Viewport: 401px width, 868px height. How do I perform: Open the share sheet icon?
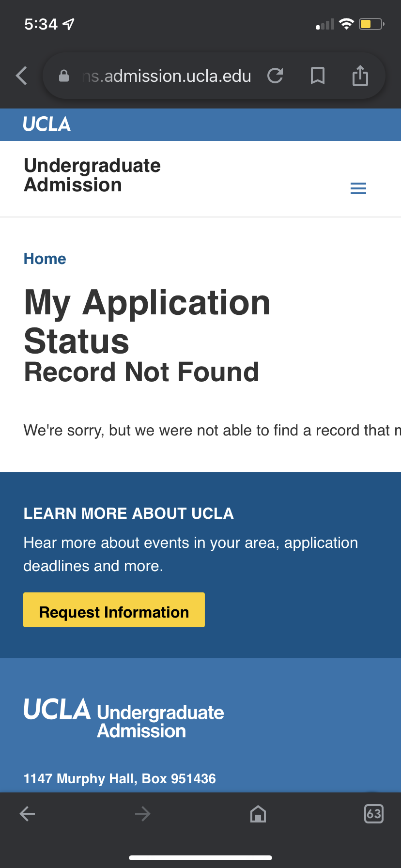pos(360,76)
